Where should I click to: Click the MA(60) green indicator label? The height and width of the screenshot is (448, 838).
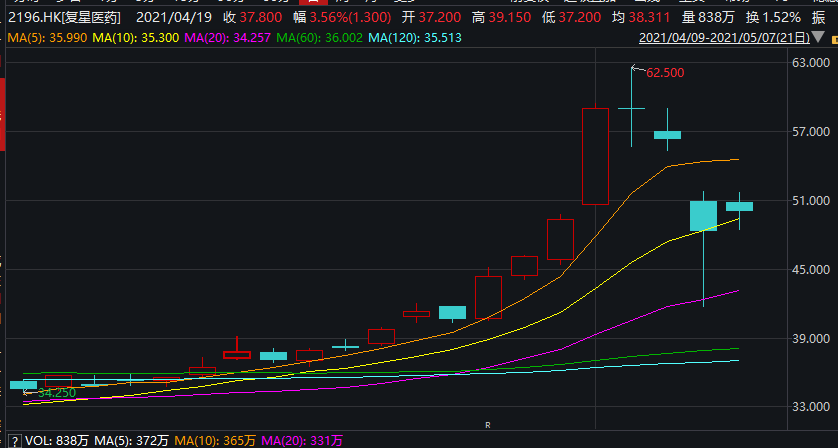tap(320, 38)
